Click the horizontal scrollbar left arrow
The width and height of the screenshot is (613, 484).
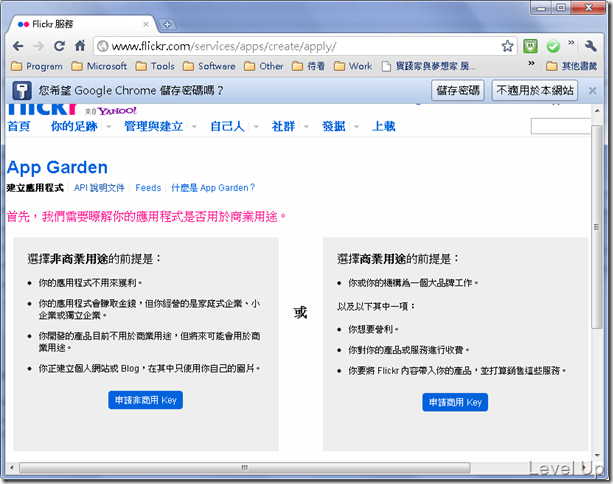coord(12,467)
